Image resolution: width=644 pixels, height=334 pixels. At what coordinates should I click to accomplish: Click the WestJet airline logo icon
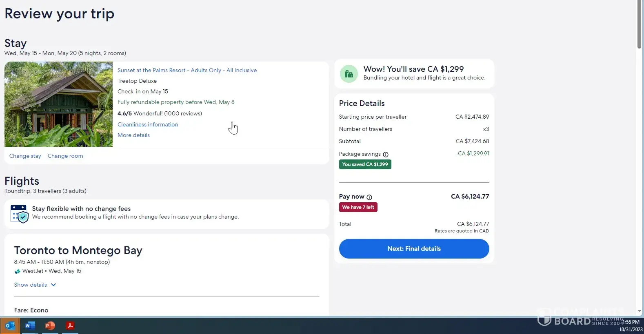(x=17, y=271)
